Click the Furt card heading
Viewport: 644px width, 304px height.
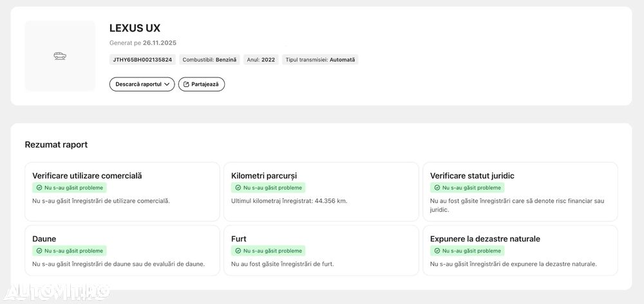[239, 239]
